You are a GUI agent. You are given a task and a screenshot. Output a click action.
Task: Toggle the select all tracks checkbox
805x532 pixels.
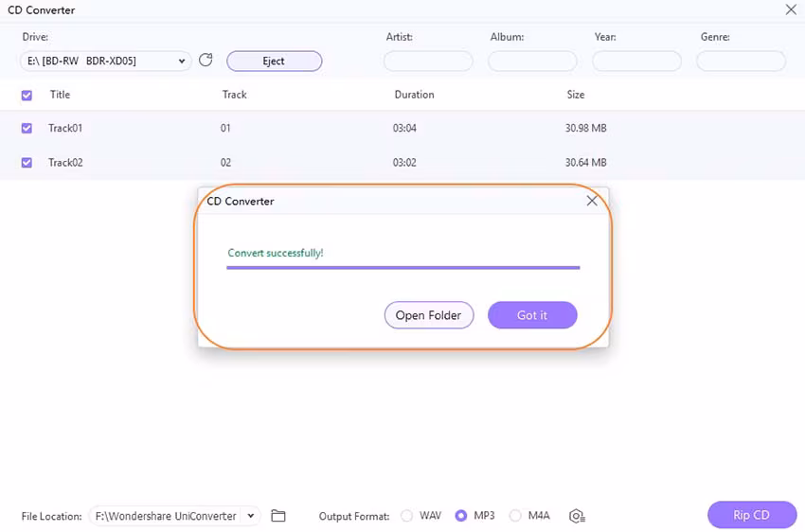coord(27,95)
